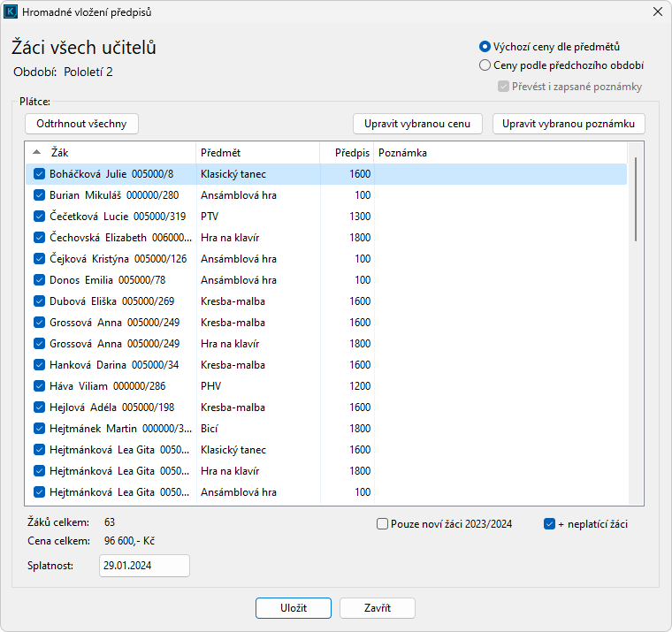Image resolution: width=672 pixels, height=632 pixels.
Task: Save with the 'Uložit' button
Action: [294, 608]
